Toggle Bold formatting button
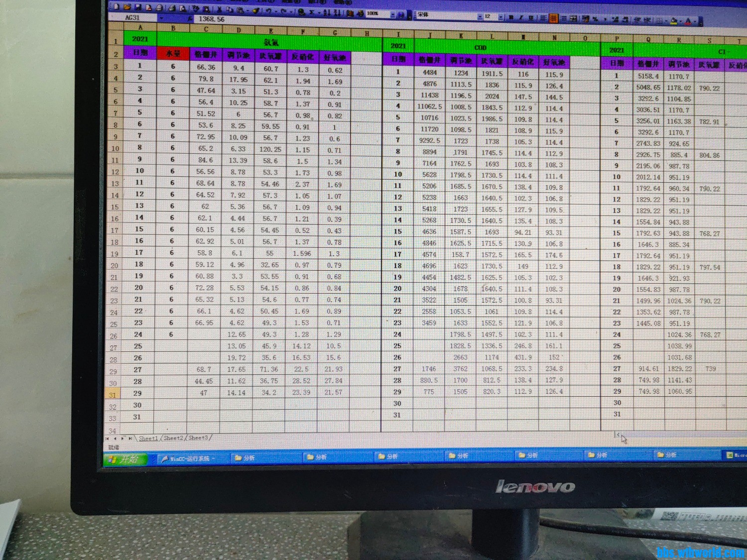This screenshot has width=747, height=560. (511, 17)
